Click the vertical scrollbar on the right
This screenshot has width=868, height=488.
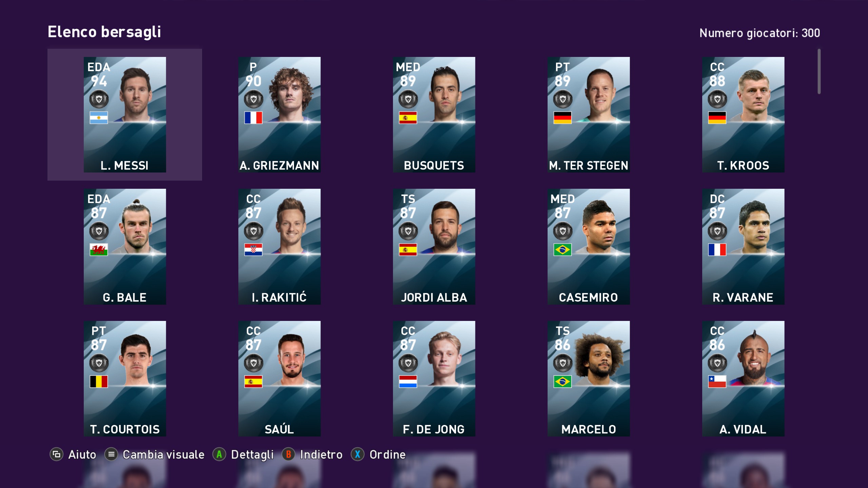point(819,72)
